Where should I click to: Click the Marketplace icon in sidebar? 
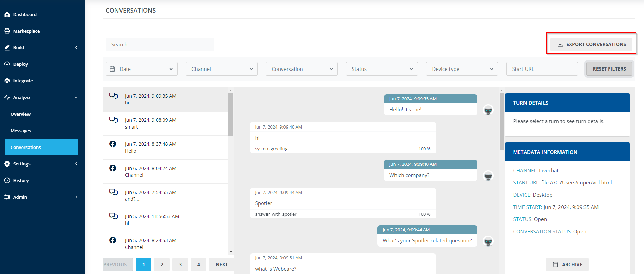[x=7, y=31]
